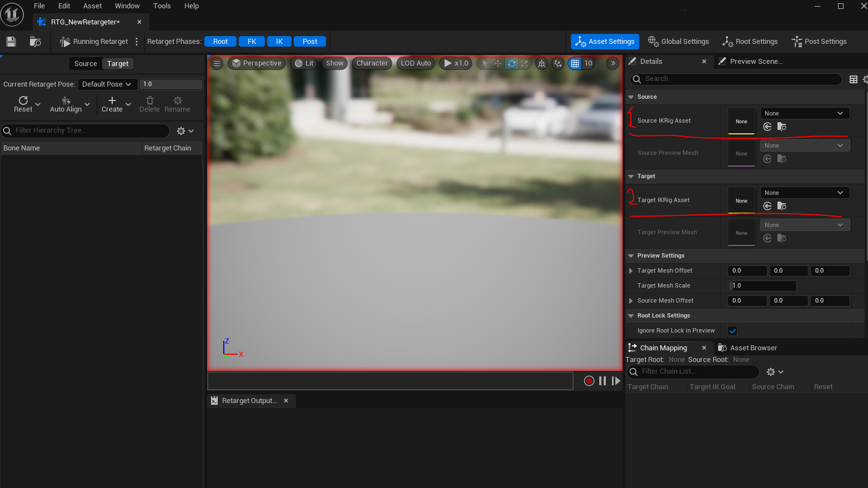Toggle surface snapping icon in viewport
The height and width of the screenshot is (488, 868).
[558, 63]
